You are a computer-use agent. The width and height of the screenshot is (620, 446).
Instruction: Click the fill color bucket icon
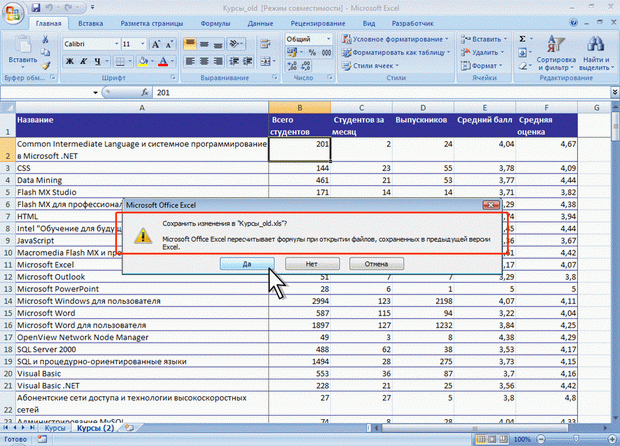tap(143, 61)
